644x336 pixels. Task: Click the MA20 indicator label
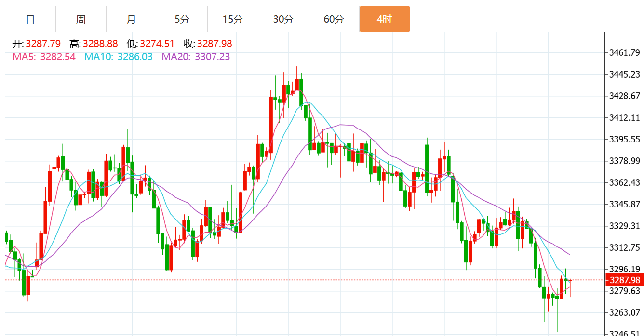(195, 57)
